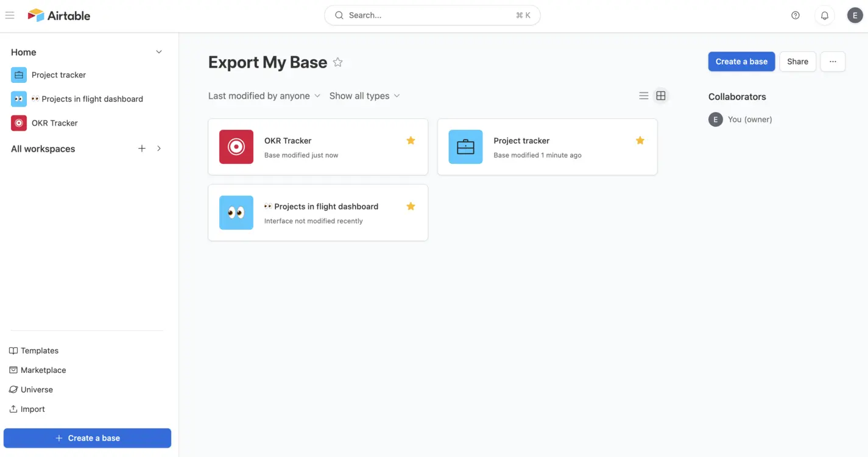Switch to list view icon
This screenshot has height=457, width=868.
tap(643, 96)
